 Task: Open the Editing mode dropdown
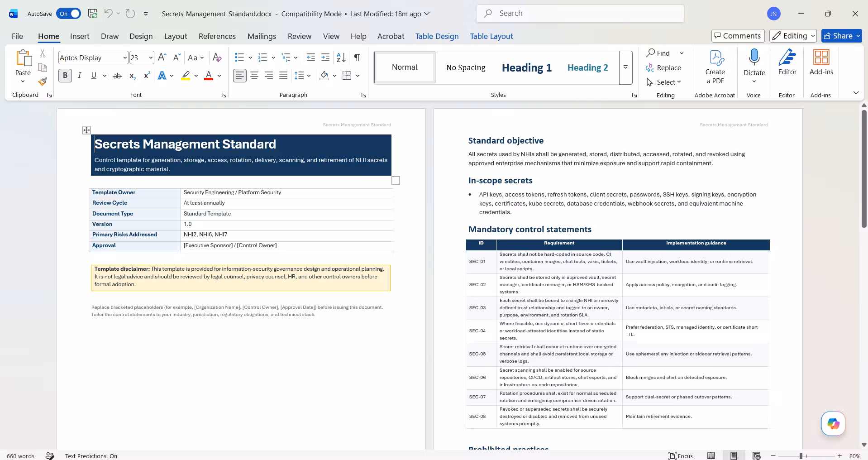coord(793,36)
